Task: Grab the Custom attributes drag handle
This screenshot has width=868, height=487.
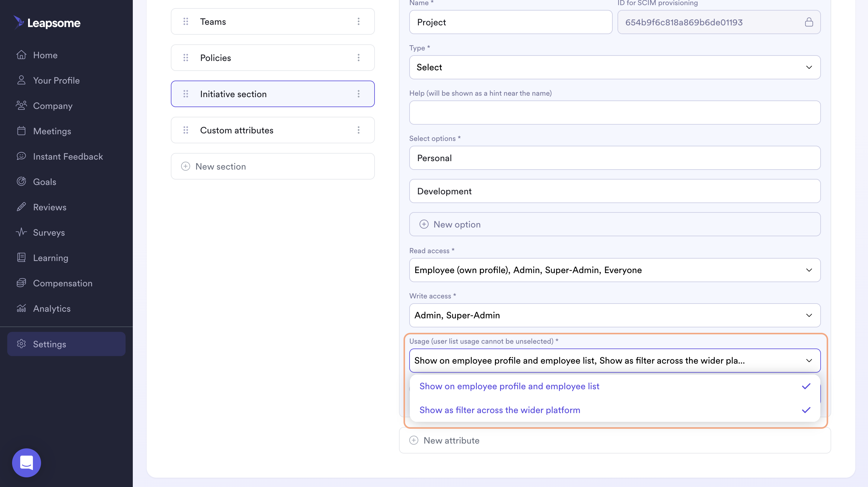Action: (x=185, y=130)
